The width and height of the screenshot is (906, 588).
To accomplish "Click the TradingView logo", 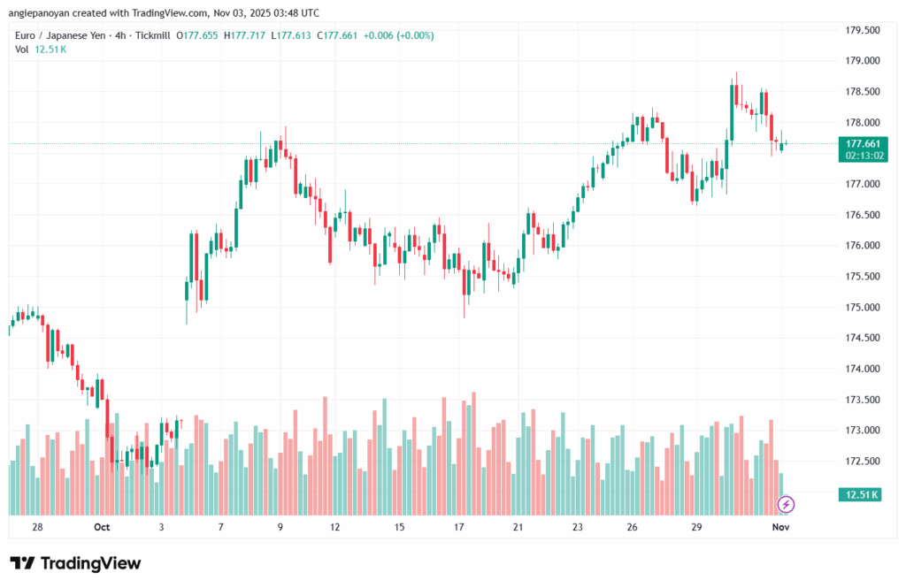I will 75,563.
